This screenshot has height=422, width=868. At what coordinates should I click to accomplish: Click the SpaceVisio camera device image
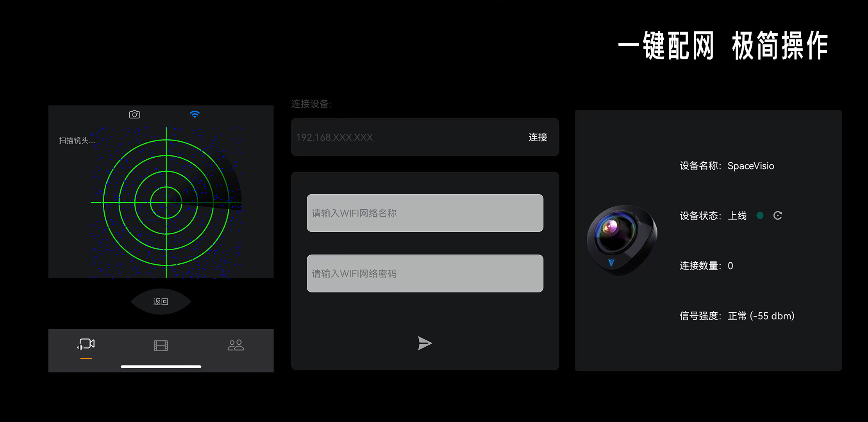click(x=622, y=240)
